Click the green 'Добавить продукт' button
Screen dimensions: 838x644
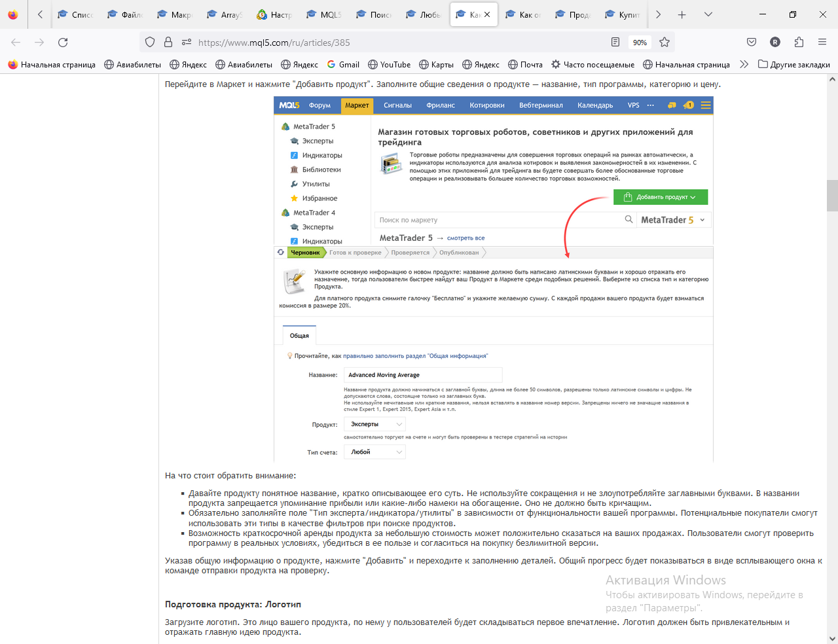(661, 197)
